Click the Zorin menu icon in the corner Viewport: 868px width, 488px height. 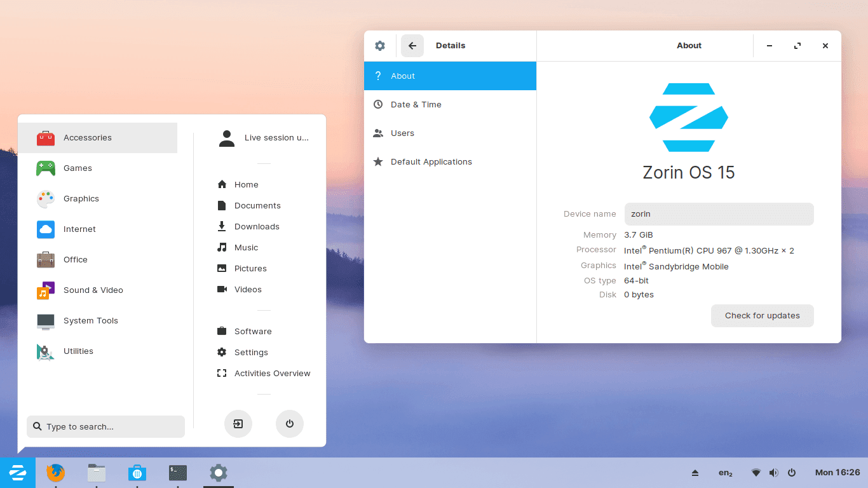18,473
